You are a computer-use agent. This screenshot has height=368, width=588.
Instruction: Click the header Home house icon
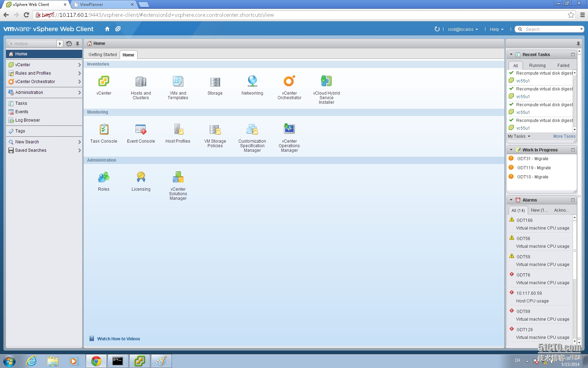pyautogui.click(x=107, y=29)
